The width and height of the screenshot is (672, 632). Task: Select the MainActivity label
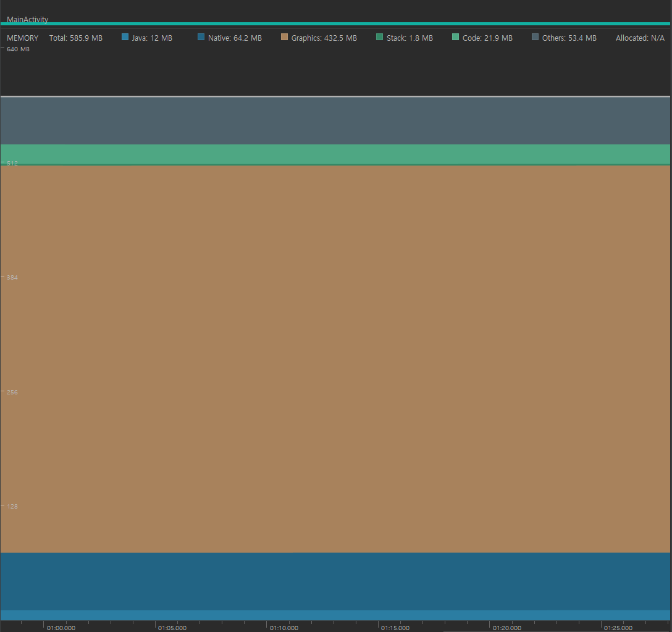tap(27, 19)
